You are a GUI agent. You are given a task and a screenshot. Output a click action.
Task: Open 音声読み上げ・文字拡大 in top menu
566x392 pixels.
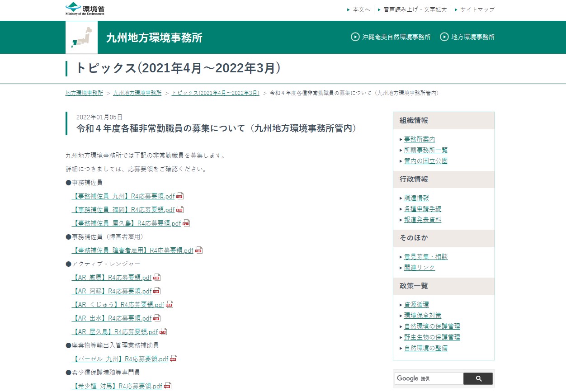pos(415,9)
